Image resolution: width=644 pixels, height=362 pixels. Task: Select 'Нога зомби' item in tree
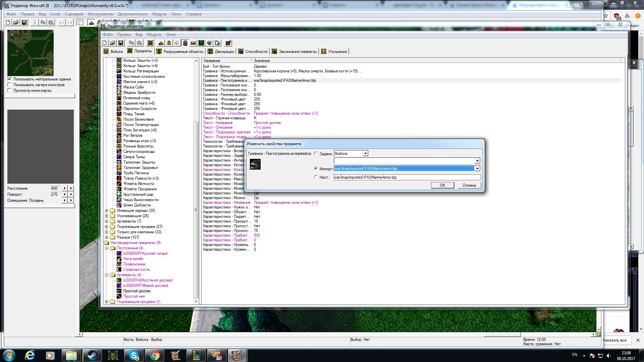tap(133, 259)
